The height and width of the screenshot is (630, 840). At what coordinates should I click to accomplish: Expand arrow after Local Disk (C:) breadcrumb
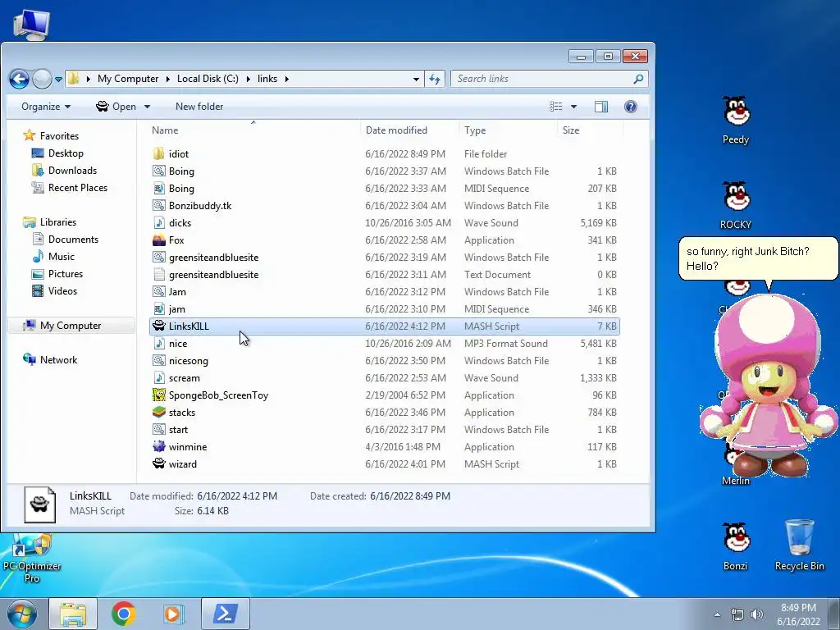coord(248,80)
